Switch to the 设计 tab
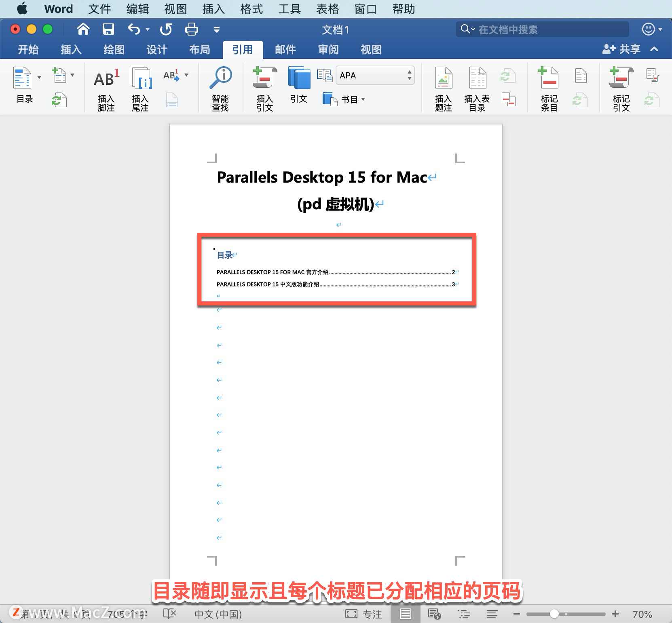The image size is (672, 623). click(x=157, y=49)
